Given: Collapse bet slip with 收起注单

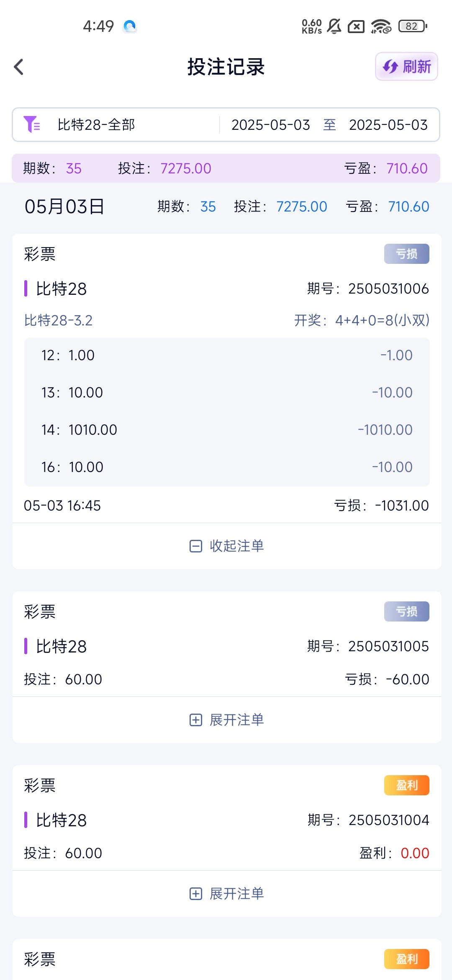Looking at the screenshot, I should tap(236, 546).
